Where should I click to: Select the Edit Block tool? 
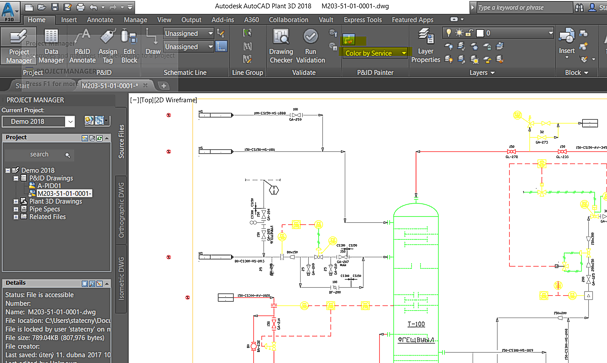(x=129, y=46)
